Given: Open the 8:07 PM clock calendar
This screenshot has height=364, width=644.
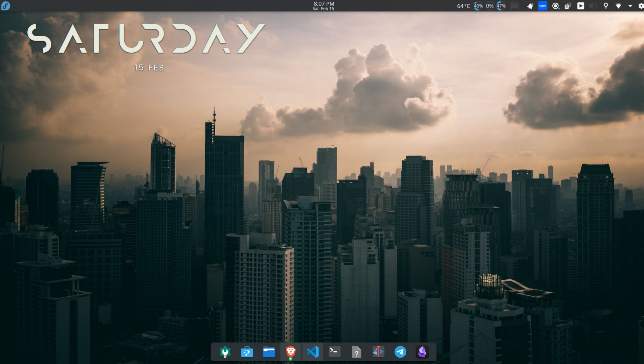Looking at the screenshot, I should (323, 6).
